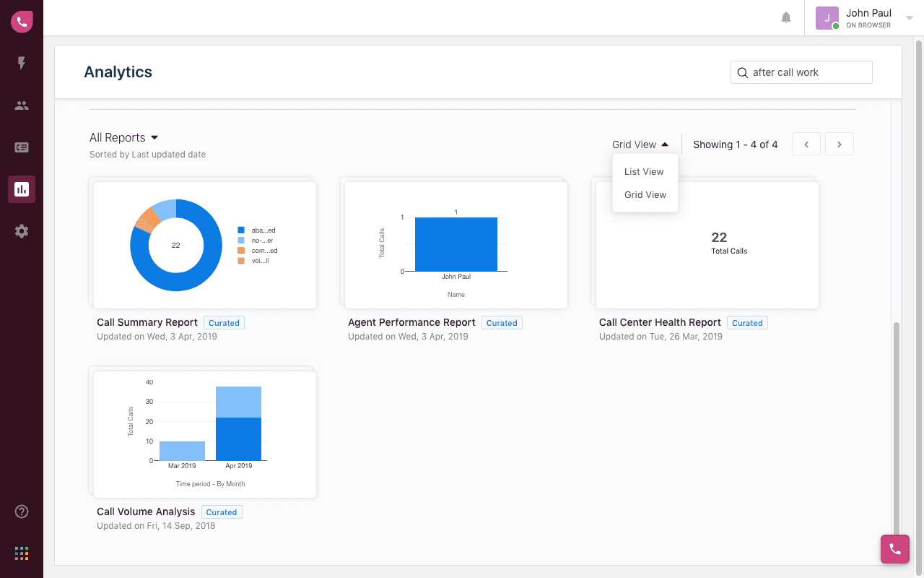
Task: Expand the All Reports dropdown
Action: point(123,137)
